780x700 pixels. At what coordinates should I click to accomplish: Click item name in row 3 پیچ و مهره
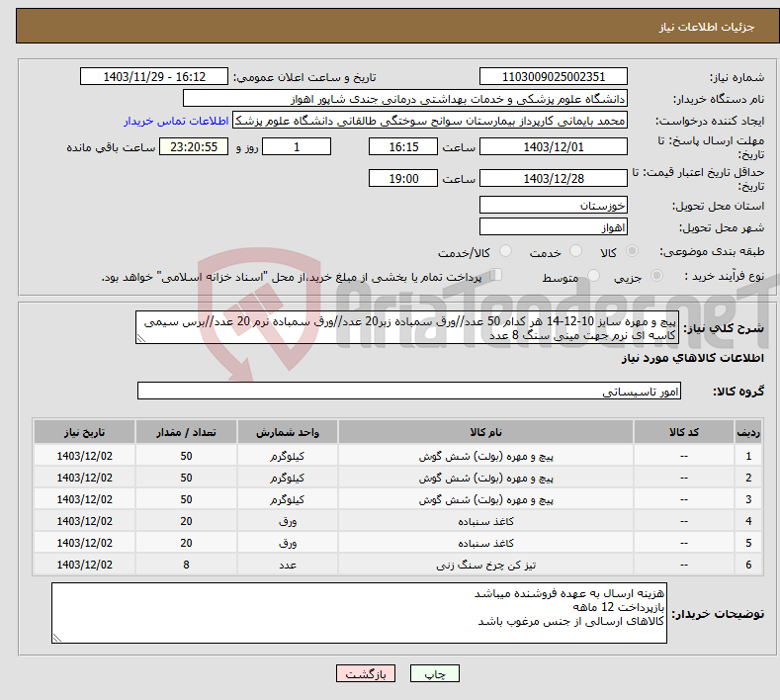tap(485, 499)
